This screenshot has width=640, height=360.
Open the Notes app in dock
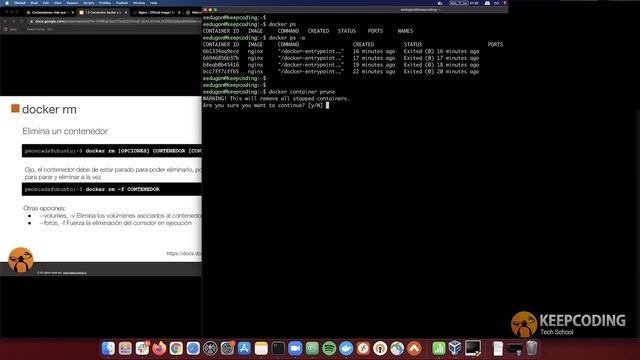(261, 348)
